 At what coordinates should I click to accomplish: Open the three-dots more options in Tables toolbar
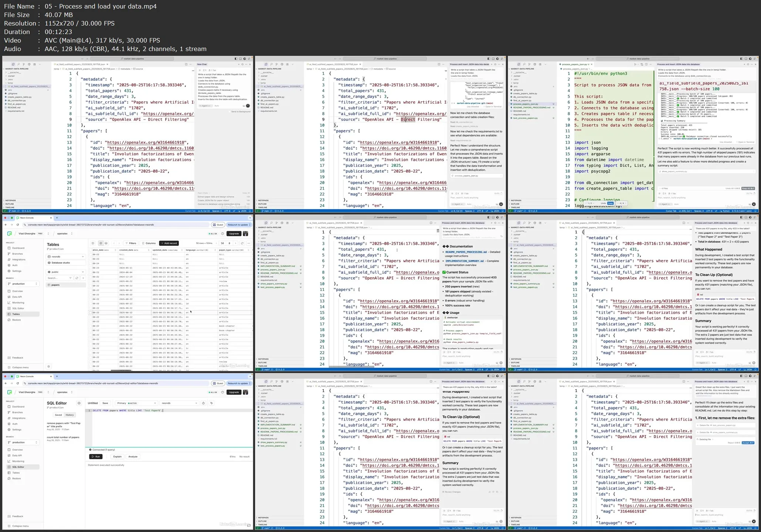tap(249, 243)
